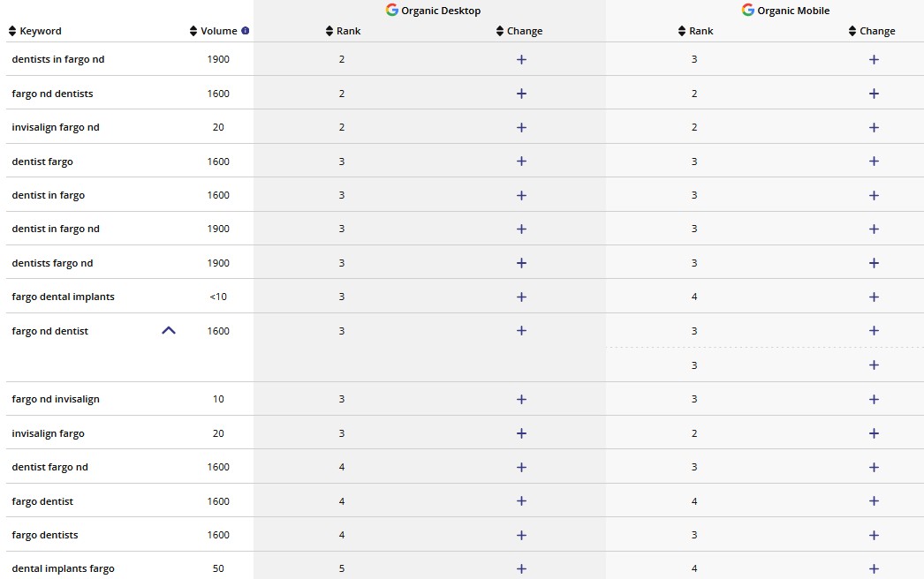
Task: Click mobile change plus for 'fargo dentists'
Action: (874, 536)
